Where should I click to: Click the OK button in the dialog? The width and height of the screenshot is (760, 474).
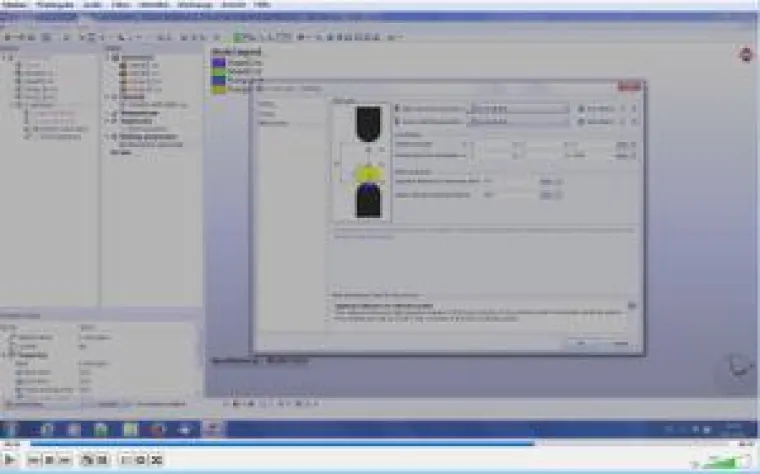pyautogui.click(x=581, y=343)
